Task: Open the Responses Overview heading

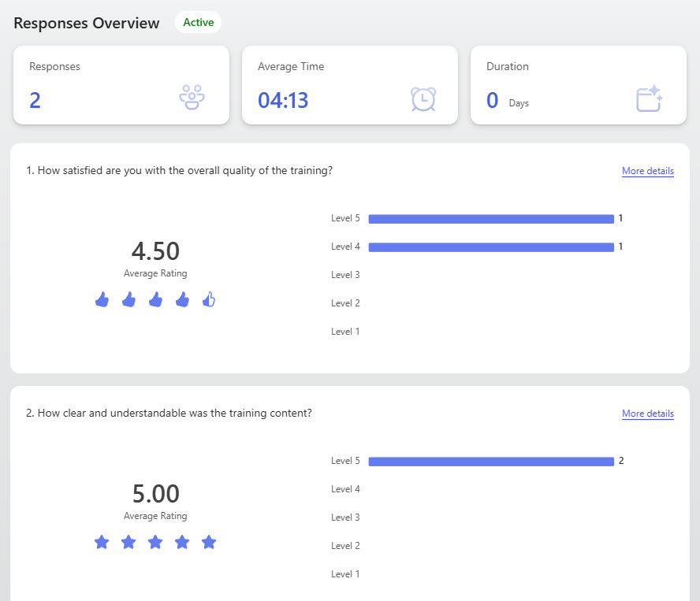Action: point(86,23)
